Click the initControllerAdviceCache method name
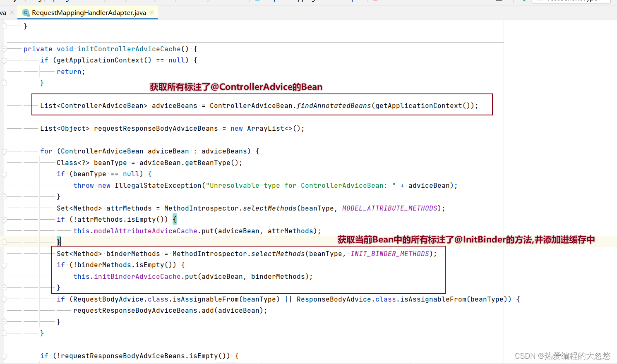This screenshot has width=617, height=364. [129, 49]
